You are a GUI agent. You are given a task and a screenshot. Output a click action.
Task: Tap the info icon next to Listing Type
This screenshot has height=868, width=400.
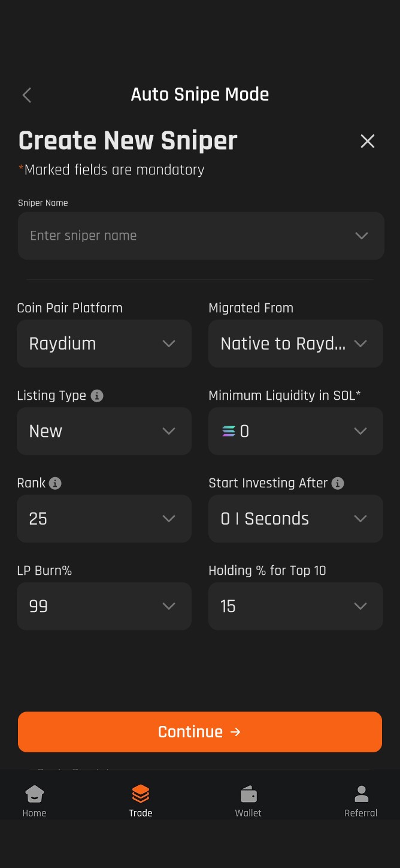pyautogui.click(x=96, y=396)
